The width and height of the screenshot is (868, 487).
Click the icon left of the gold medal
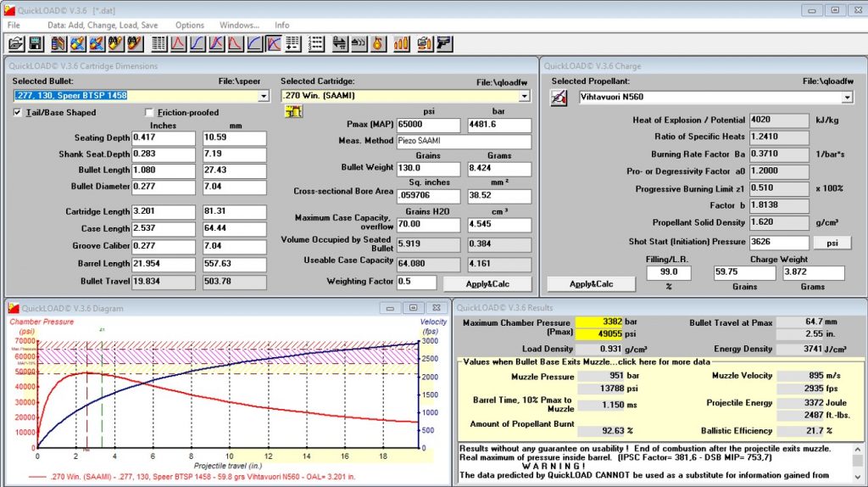(x=359, y=44)
